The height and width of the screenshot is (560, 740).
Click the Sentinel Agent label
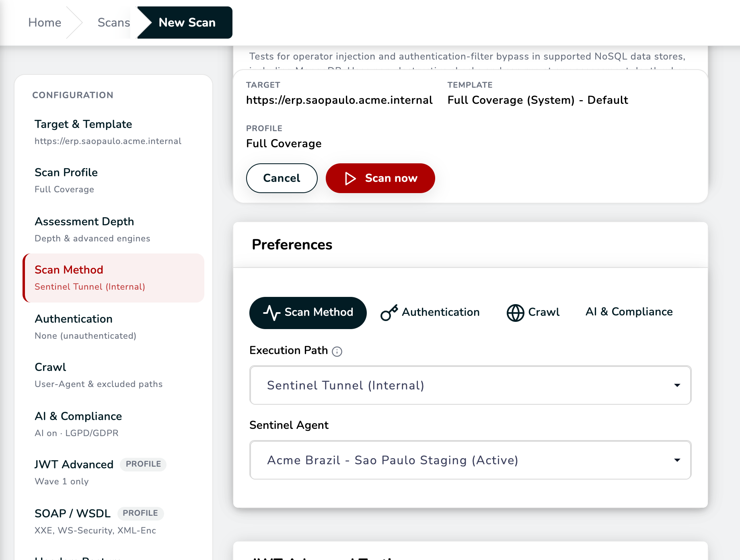tap(289, 425)
